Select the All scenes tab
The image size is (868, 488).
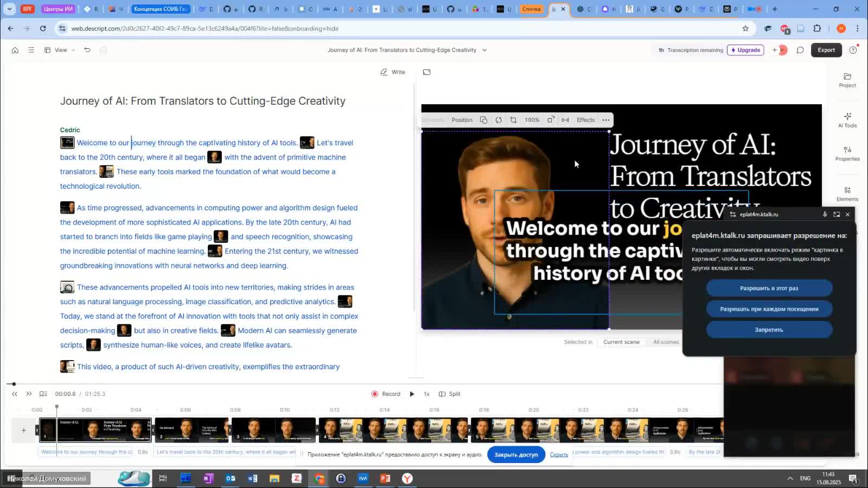[x=666, y=342]
